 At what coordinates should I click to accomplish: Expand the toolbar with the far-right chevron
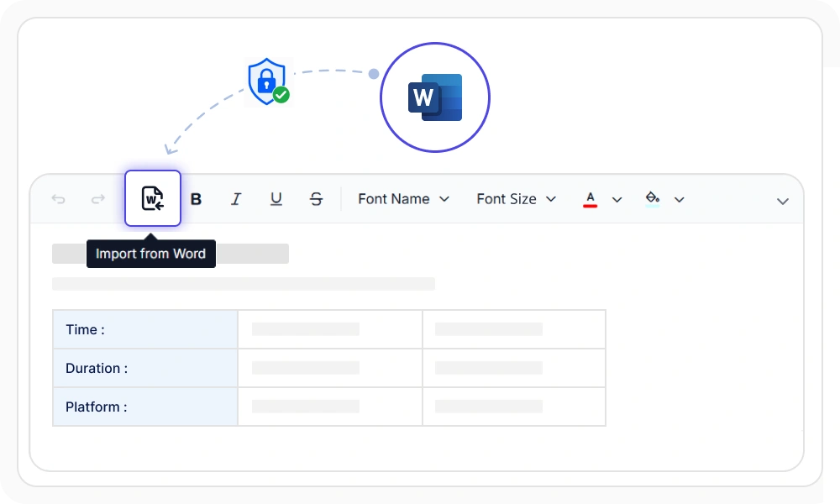pyautogui.click(x=783, y=202)
